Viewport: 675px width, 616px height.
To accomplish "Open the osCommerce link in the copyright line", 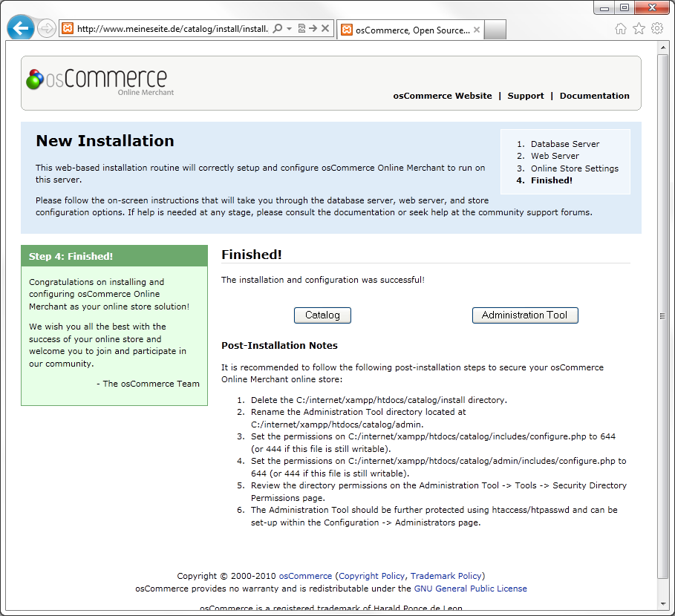I will (306, 576).
